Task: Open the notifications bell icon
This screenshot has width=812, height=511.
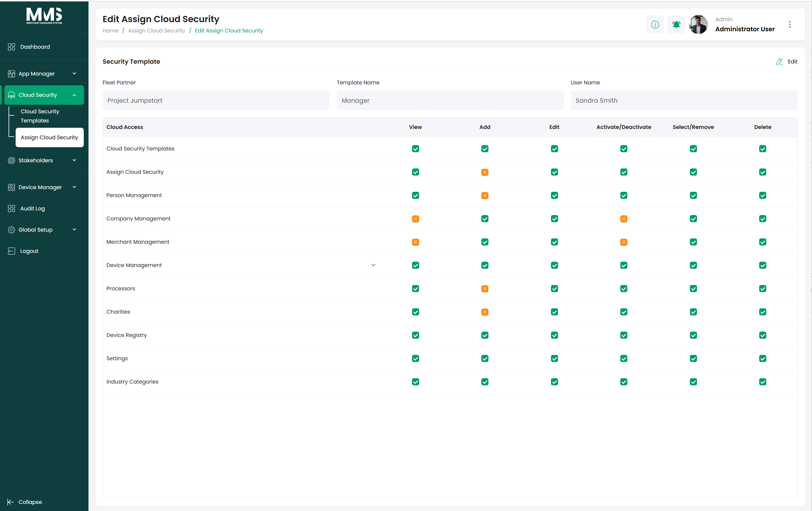Action: click(x=676, y=24)
